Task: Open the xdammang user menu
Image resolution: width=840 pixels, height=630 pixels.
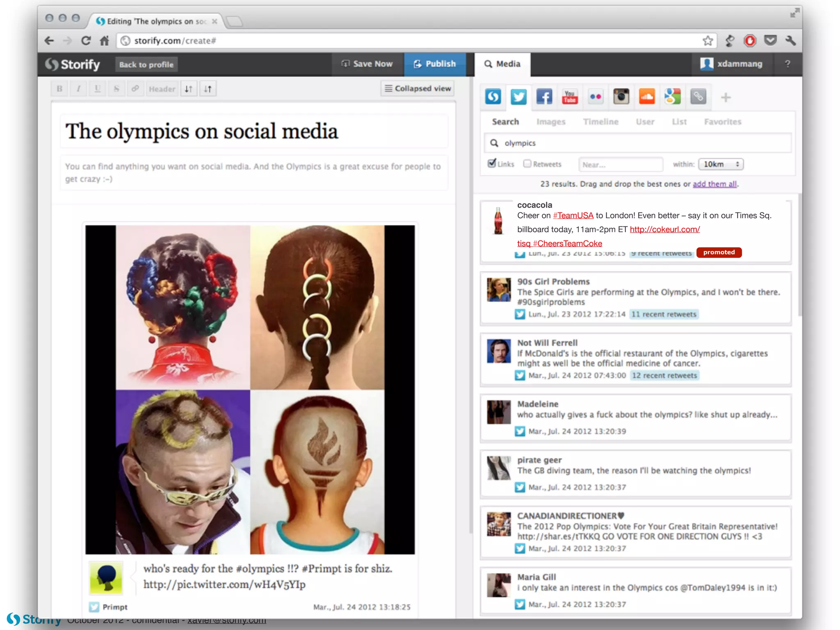Action: coord(732,64)
